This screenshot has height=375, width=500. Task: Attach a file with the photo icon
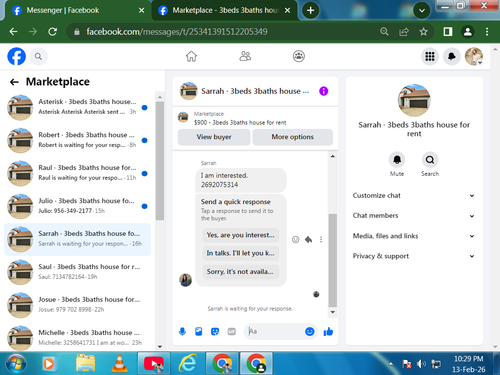pos(199,331)
